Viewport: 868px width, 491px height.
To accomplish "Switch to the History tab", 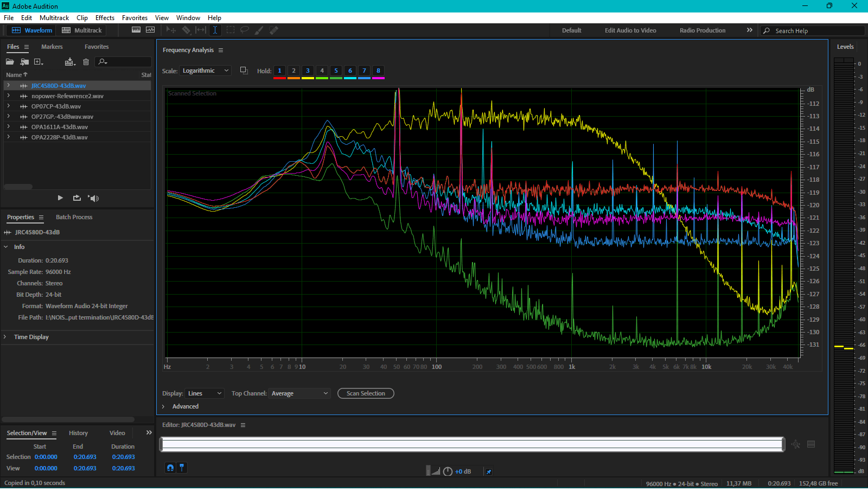I will click(78, 433).
